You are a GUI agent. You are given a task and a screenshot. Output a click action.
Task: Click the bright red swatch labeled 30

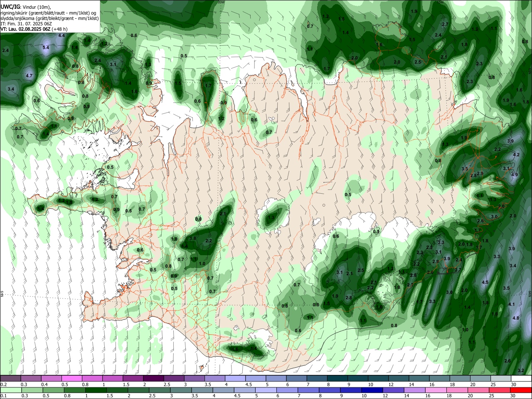pos(521,390)
